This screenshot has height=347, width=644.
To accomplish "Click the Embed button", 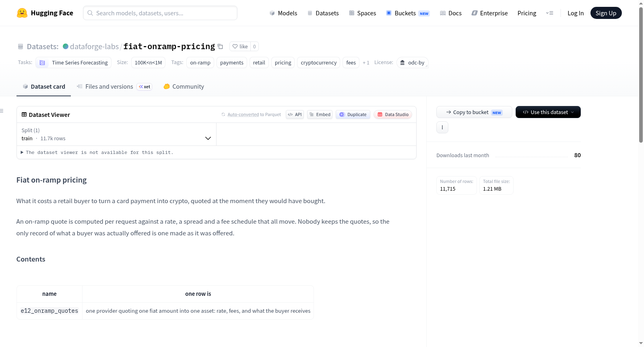I will tap(320, 114).
